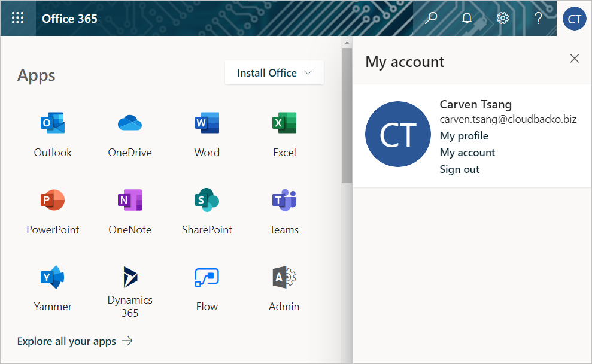Image resolution: width=592 pixels, height=364 pixels.
Task: Open the Flow app
Action: tap(207, 277)
